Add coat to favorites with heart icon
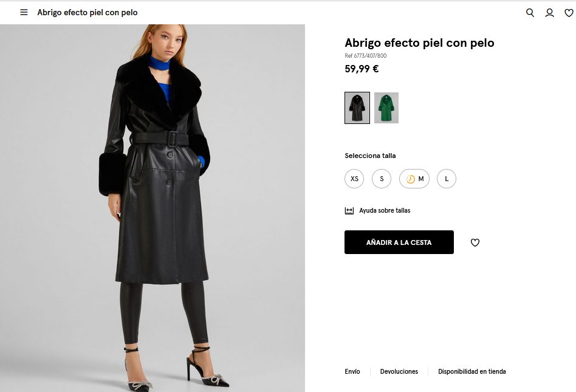This screenshot has height=392, width=576. 475,242
